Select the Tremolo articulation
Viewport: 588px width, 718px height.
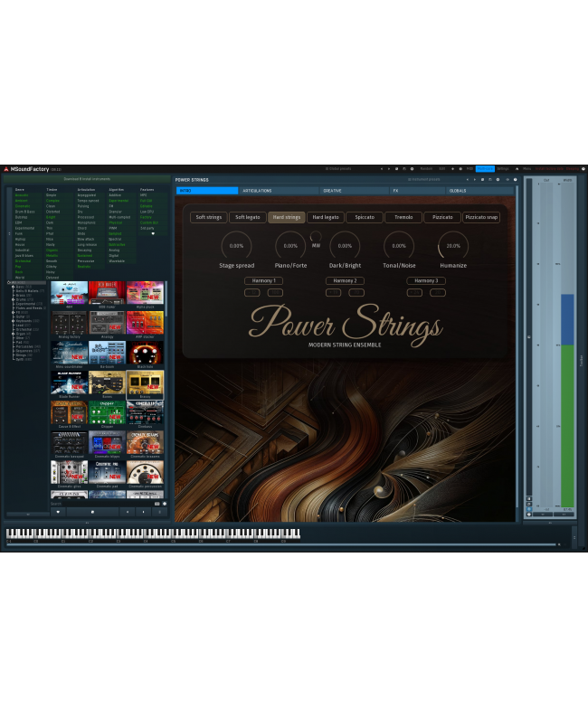(x=403, y=217)
